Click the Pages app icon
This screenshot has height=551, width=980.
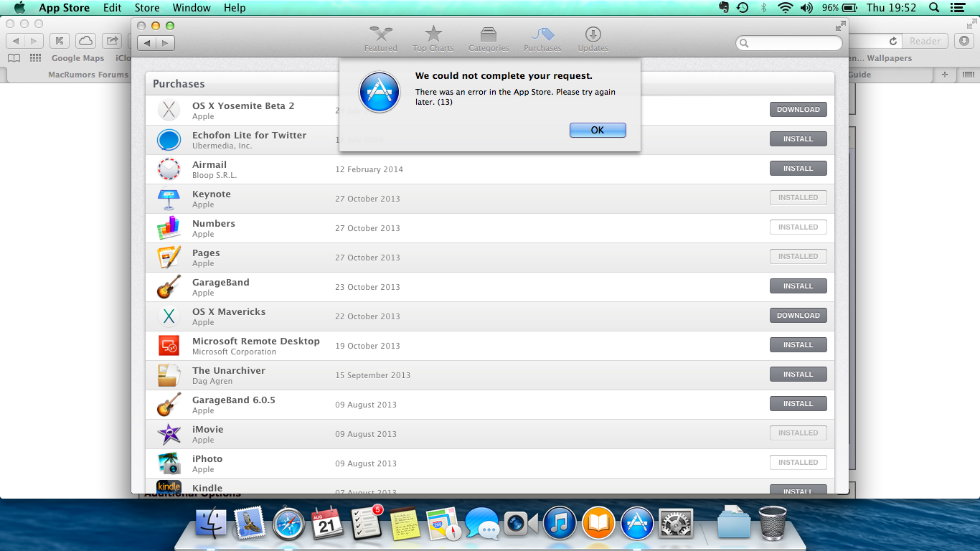(x=169, y=258)
